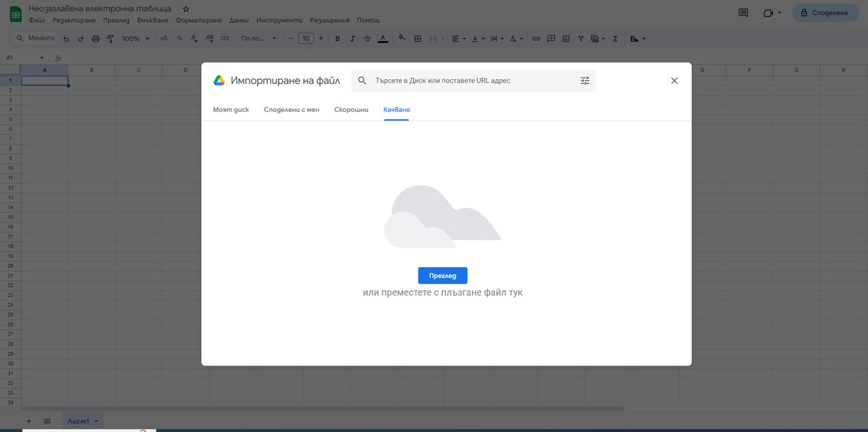
Task: Toggle italic formatting
Action: point(353,39)
